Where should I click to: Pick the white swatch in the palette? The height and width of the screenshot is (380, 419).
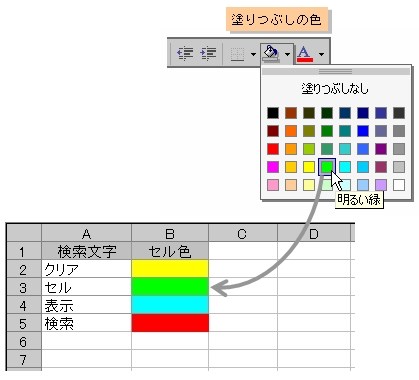[399, 185]
